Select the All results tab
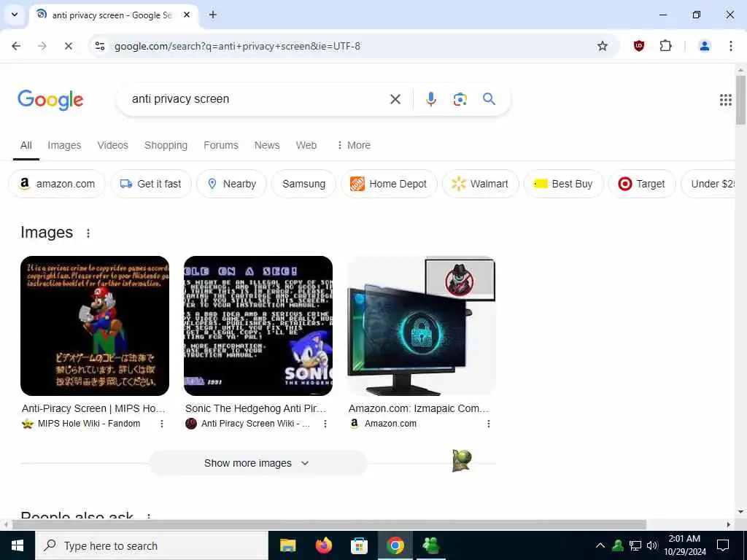Screen dimensions: 747x560 coord(26,145)
